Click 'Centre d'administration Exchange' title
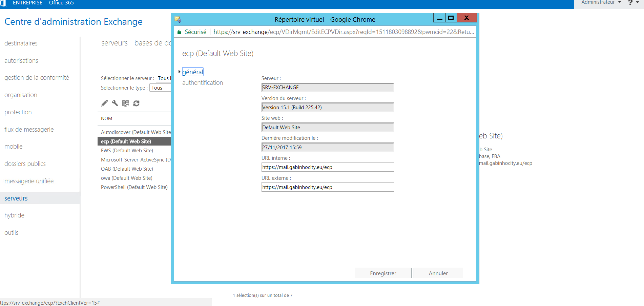 coord(74,22)
